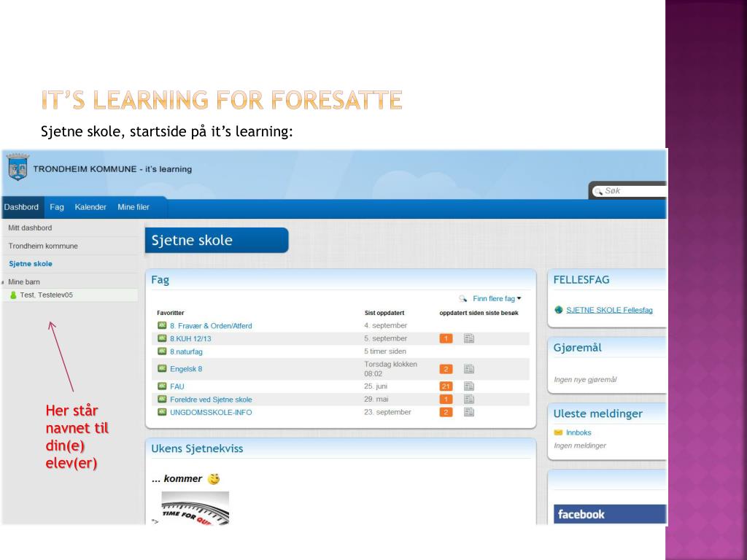This screenshot has height=560, width=747.
Task: Select Trondheim kommune in the sidebar
Action: pos(43,246)
